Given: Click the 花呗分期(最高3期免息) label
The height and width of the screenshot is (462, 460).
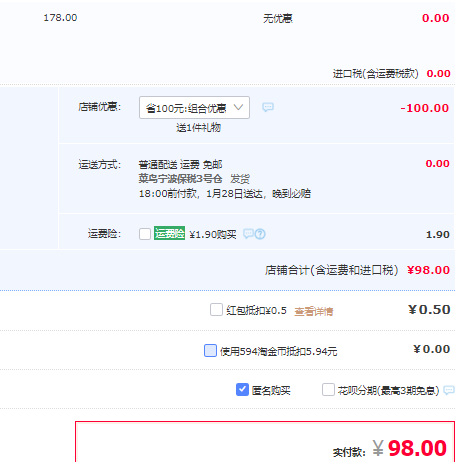Looking at the screenshot, I should (x=388, y=390).
